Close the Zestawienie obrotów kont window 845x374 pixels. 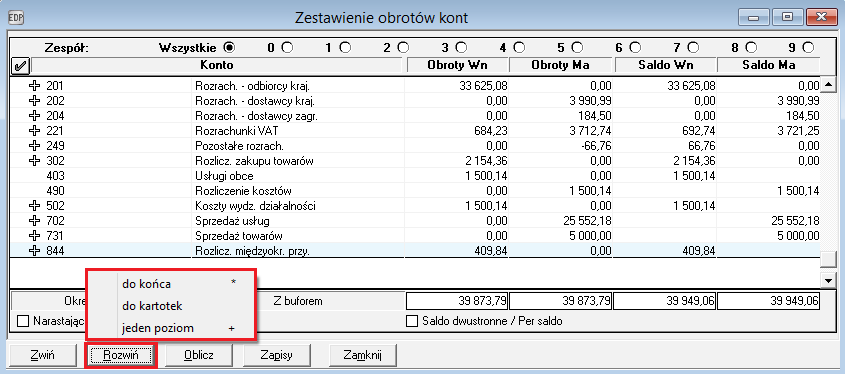[x=821, y=17]
